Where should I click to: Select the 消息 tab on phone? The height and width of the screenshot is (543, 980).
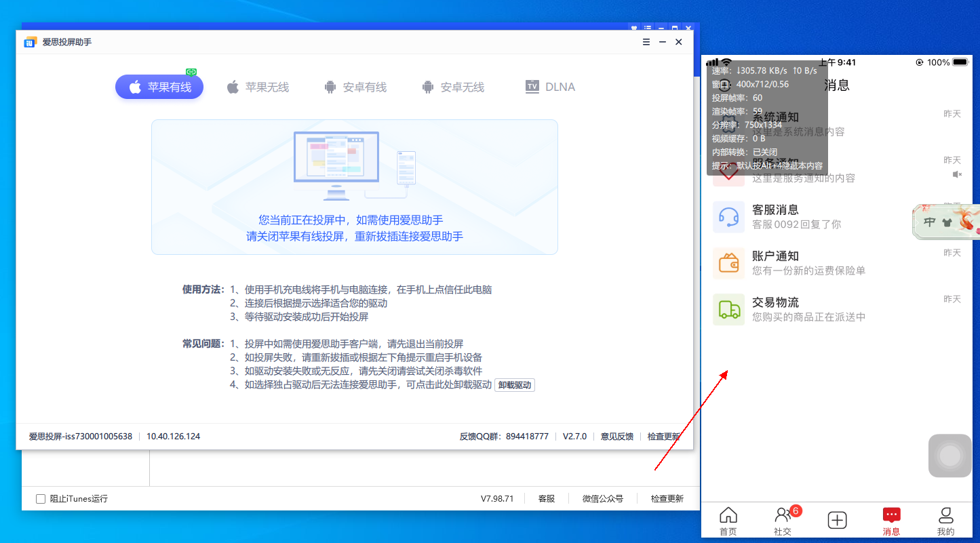pyautogui.click(x=891, y=521)
